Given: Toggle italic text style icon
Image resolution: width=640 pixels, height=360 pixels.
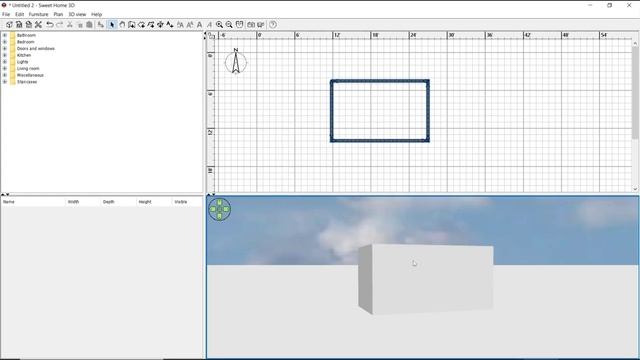Looking at the screenshot, I should click(209, 24).
